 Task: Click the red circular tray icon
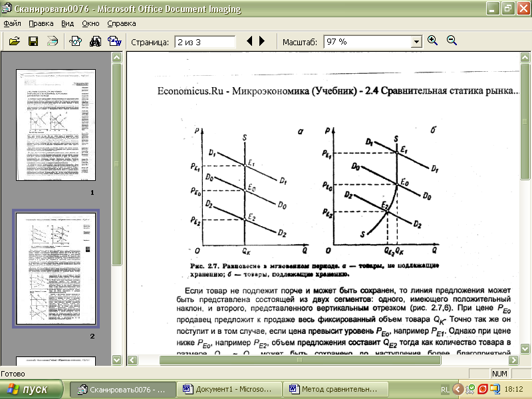[483, 389]
